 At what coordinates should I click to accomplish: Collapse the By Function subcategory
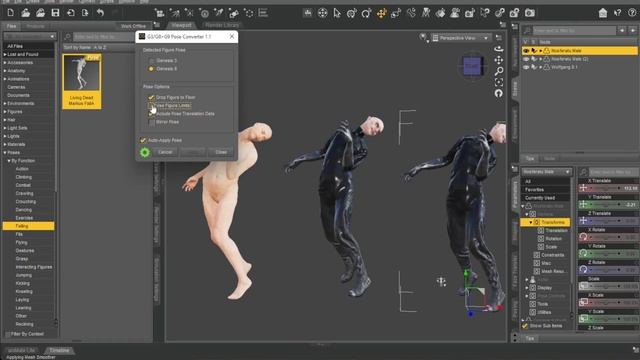pos(9,161)
